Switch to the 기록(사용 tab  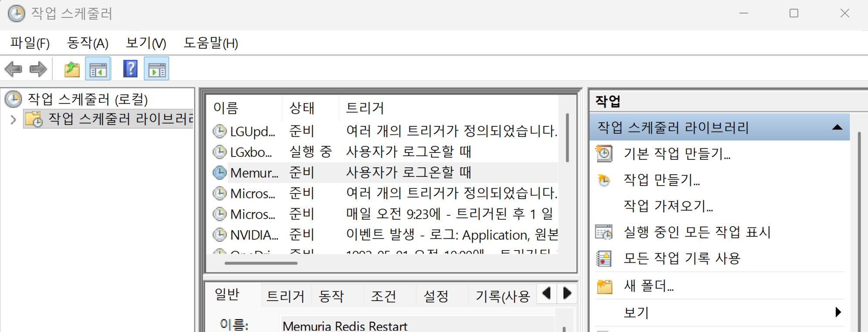(502, 296)
